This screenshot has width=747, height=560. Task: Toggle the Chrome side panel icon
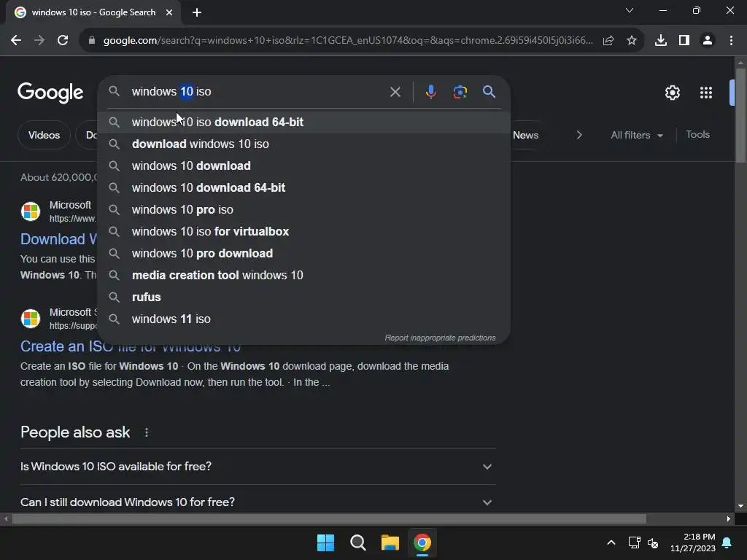(684, 41)
